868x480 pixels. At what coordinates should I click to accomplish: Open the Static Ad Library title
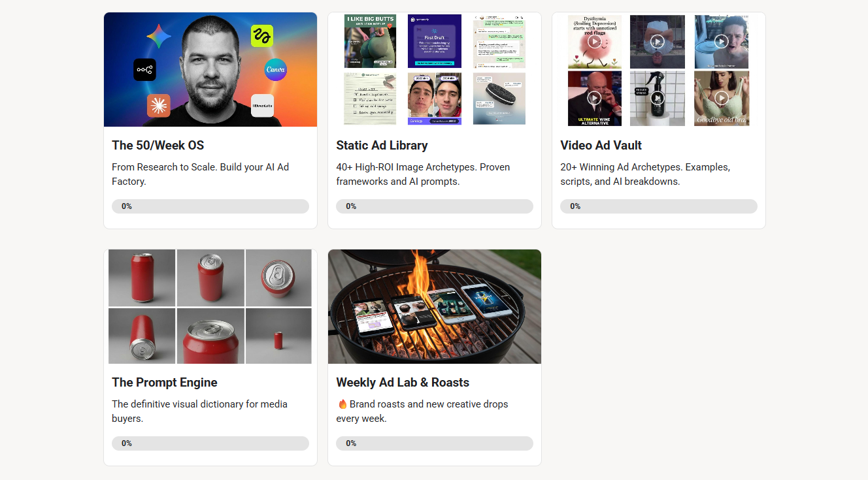click(382, 145)
